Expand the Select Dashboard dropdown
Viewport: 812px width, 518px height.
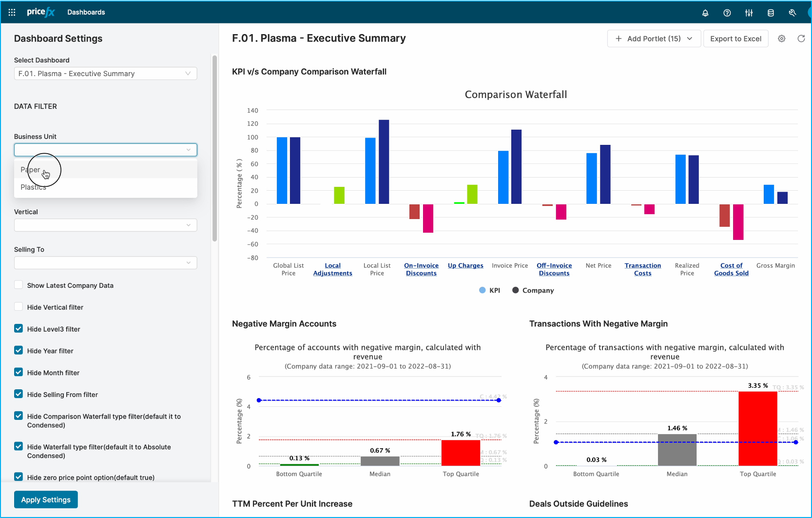tap(105, 74)
